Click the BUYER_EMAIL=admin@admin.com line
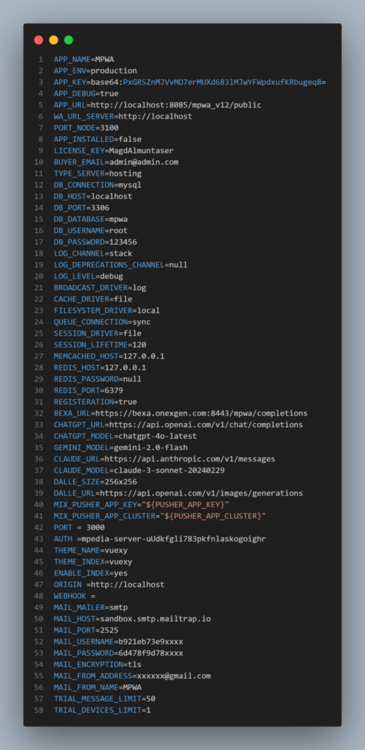Image resolution: width=365 pixels, height=750 pixels. click(x=116, y=162)
